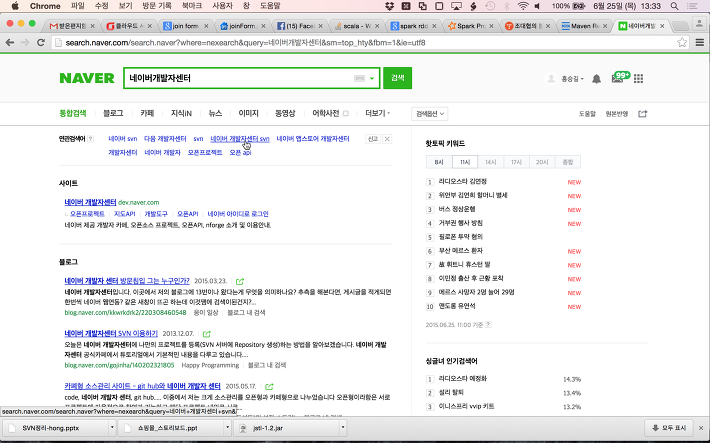Open dropdown arrow for 쇼핑몰_스토리보드.ppt download
The image size is (710, 443).
228,428
